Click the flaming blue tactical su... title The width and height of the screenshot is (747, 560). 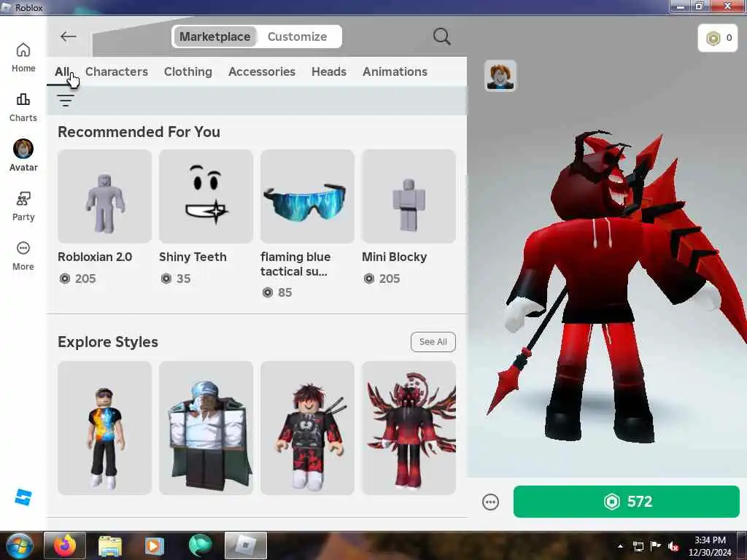pos(295,264)
